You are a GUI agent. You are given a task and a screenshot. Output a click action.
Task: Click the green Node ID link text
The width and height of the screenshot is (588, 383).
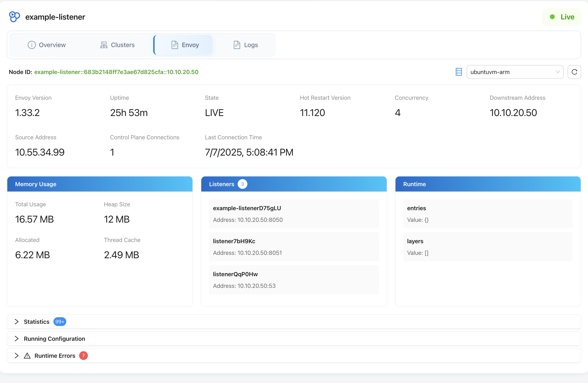tap(116, 72)
